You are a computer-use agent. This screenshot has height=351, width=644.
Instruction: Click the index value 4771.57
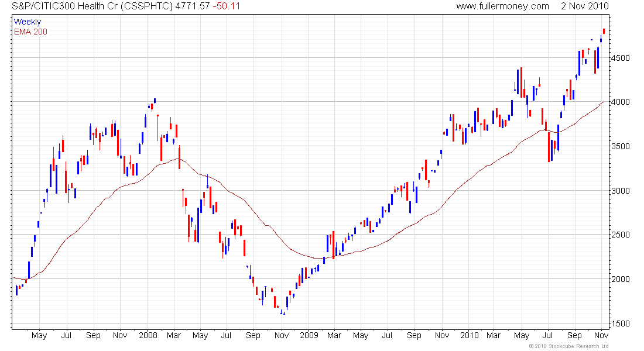click(x=193, y=6)
